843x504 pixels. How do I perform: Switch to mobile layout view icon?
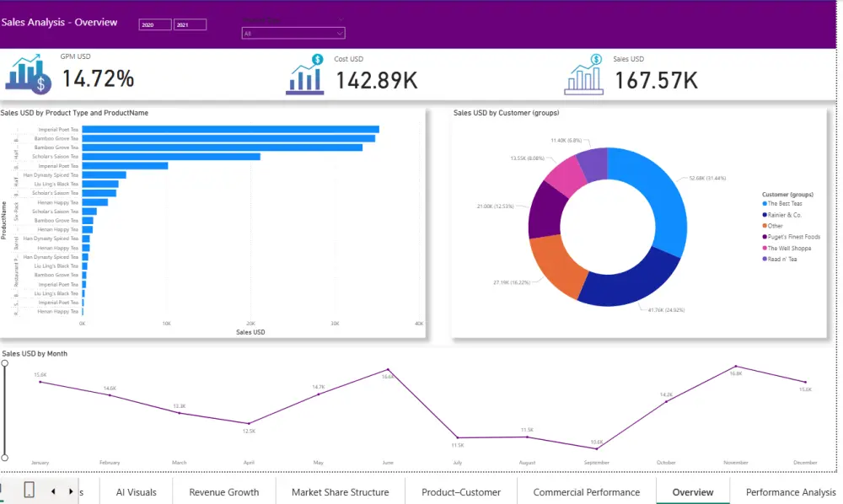point(29,490)
